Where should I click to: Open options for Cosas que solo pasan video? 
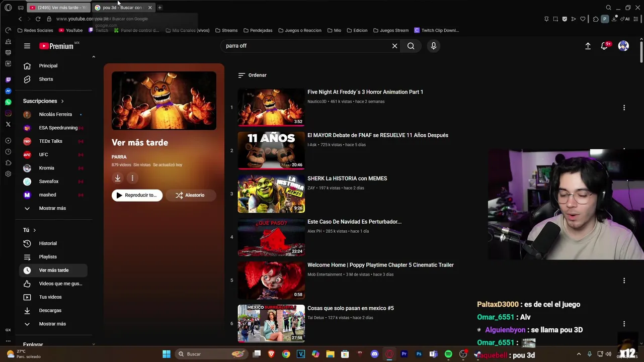pyautogui.click(x=624, y=324)
